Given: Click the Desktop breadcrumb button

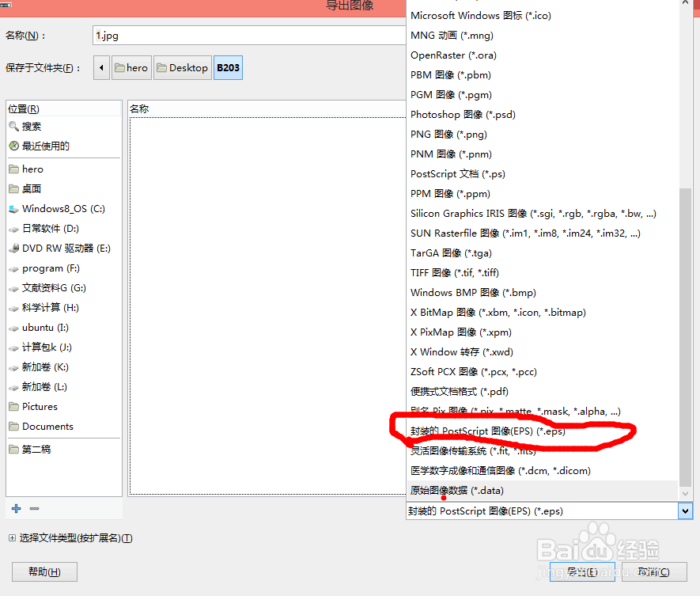Looking at the screenshot, I should point(183,67).
